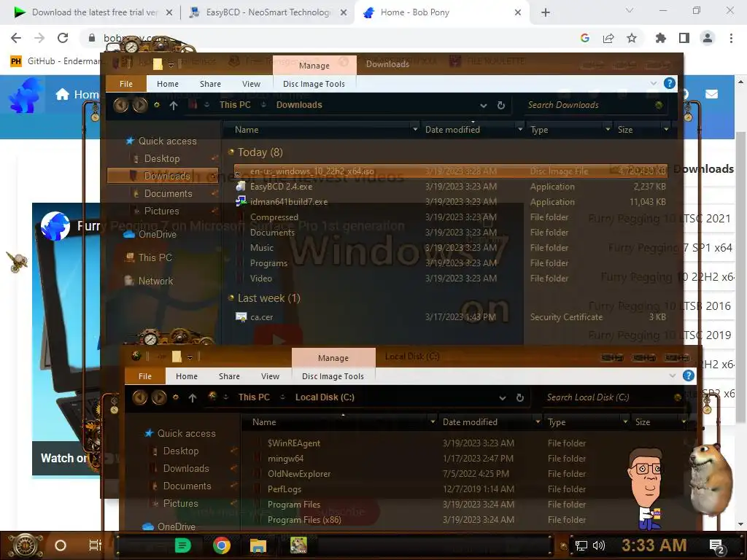Open the email envelope icon on website
Screen dimensions: 747x560
[711, 94]
